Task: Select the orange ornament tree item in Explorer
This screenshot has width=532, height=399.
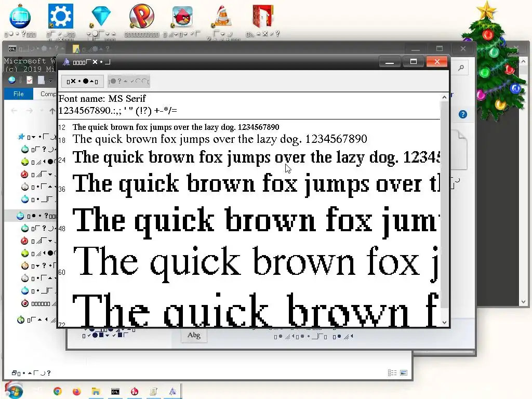Action: [x=37, y=265]
